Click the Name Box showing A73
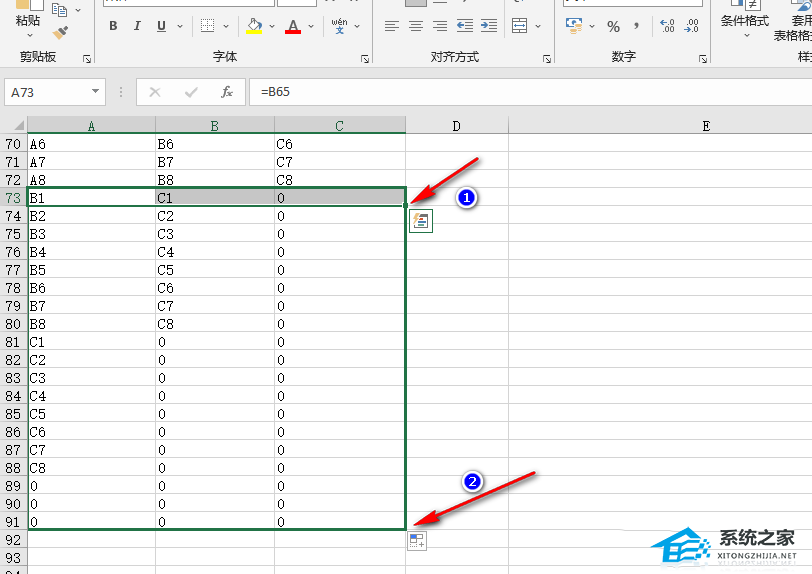Screen dimensions: 812x574 click(x=47, y=92)
